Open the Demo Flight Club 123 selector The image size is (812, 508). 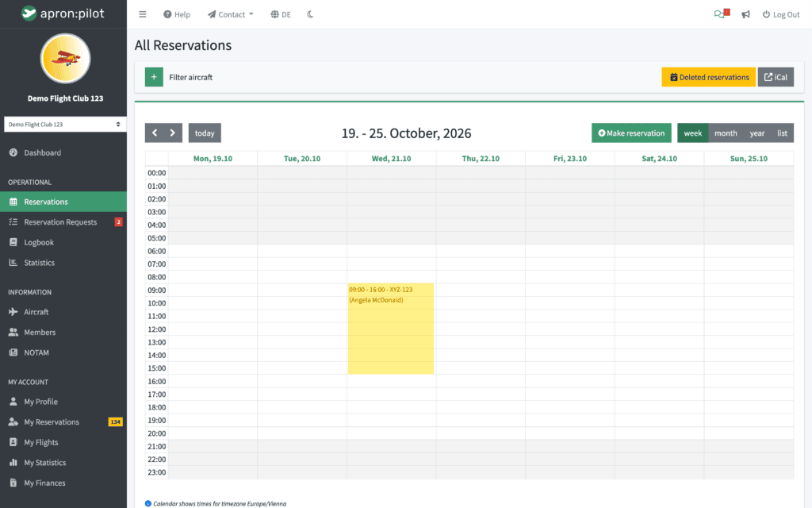click(x=65, y=125)
